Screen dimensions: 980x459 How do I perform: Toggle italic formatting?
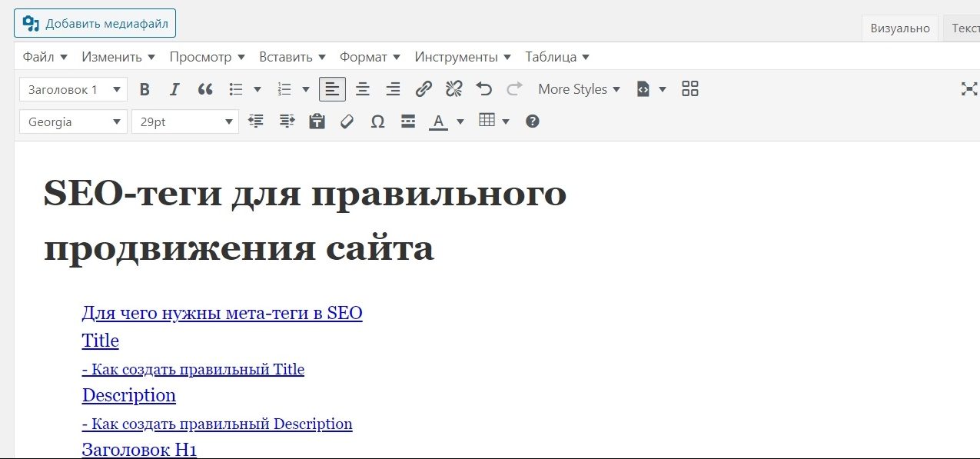tap(174, 89)
